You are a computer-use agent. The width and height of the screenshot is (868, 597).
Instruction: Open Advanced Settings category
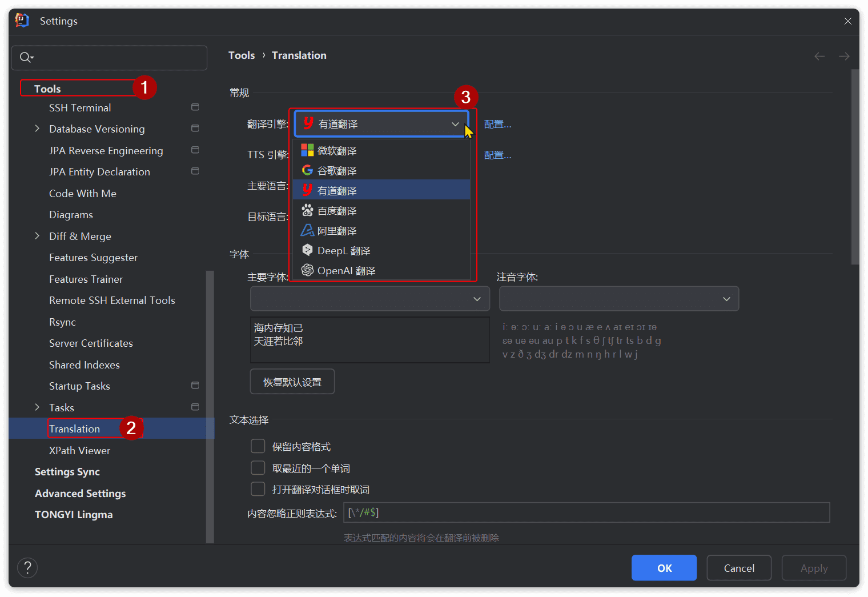pos(81,493)
